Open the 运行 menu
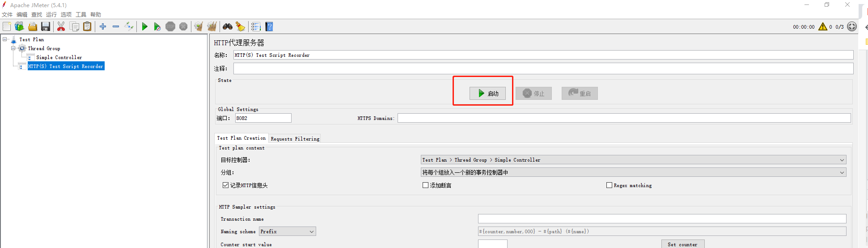The width and height of the screenshot is (868, 248). coord(51,14)
